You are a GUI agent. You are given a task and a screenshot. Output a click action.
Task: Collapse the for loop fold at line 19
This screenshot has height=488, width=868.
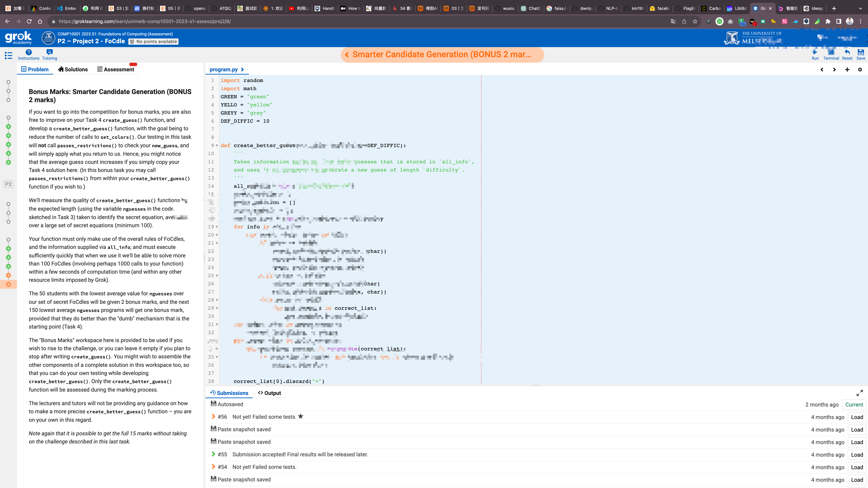(217, 227)
